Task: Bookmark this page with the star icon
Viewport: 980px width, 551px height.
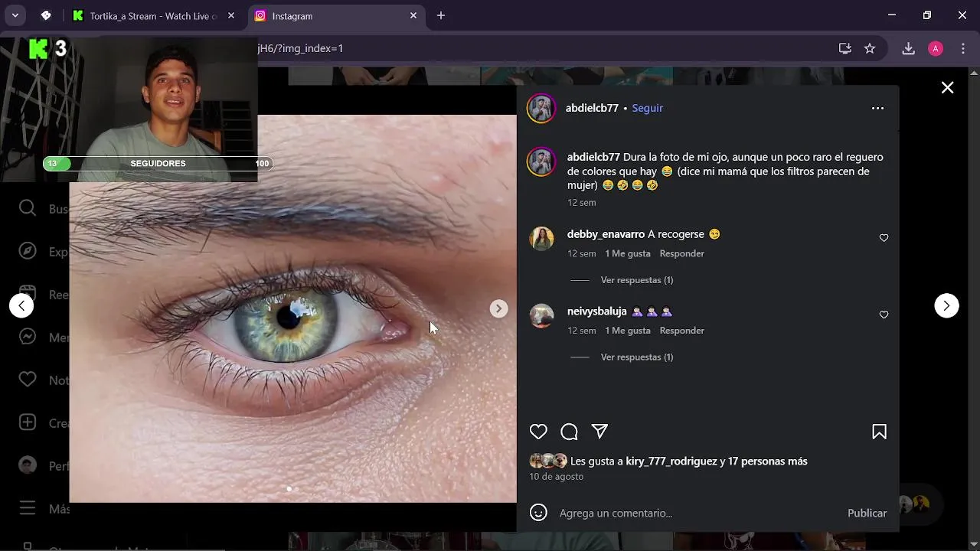Action: [870, 48]
